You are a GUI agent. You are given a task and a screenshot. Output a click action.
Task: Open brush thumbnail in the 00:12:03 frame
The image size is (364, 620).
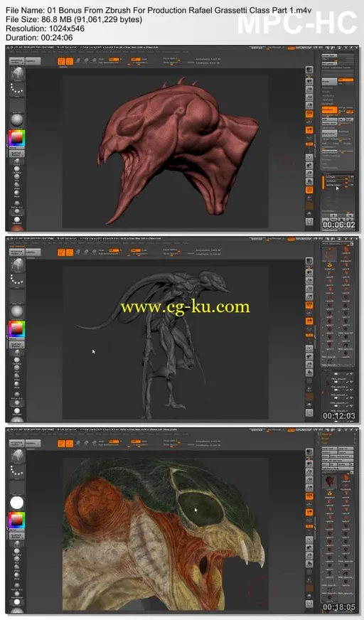coord(17,266)
